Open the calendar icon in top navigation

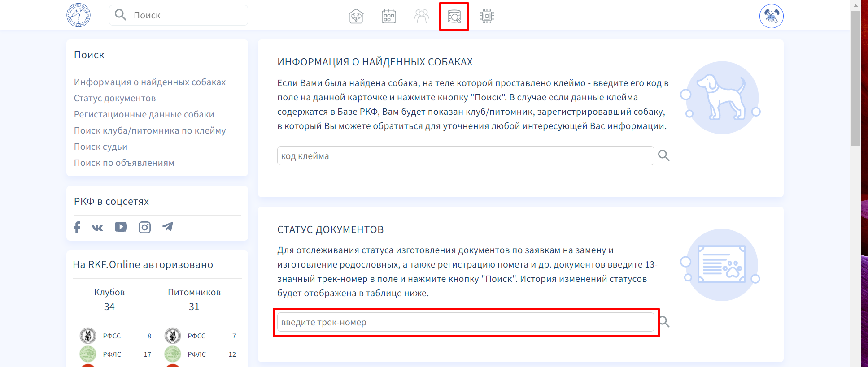coord(389,16)
